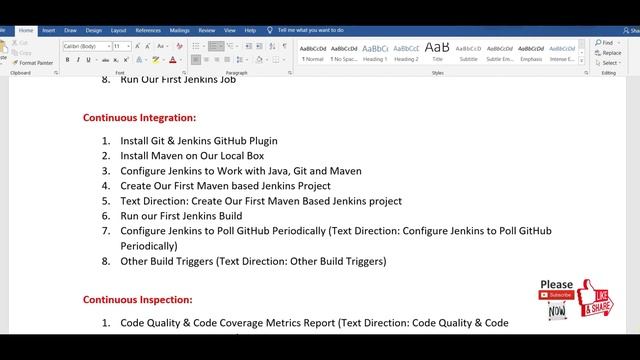Toggle subscript formatting
This screenshot has height=360, width=640.
click(116, 60)
